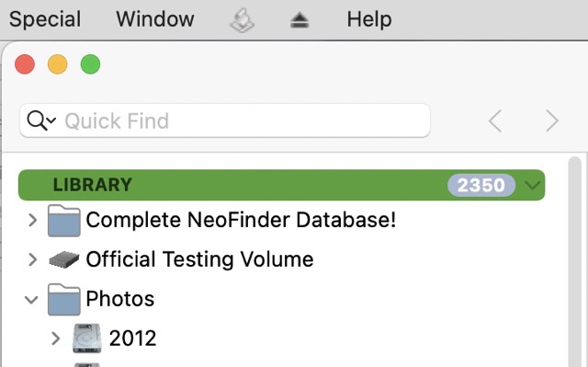Click the sidebar vertical scrollbar
The width and height of the screenshot is (588, 367).
(x=574, y=262)
